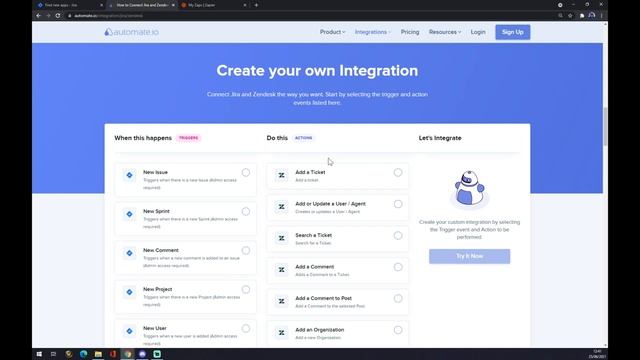The width and height of the screenshot is (640, 360).
Task: Click the Zendesk icon beside Add a Ticket
Action: pos(282,175)
